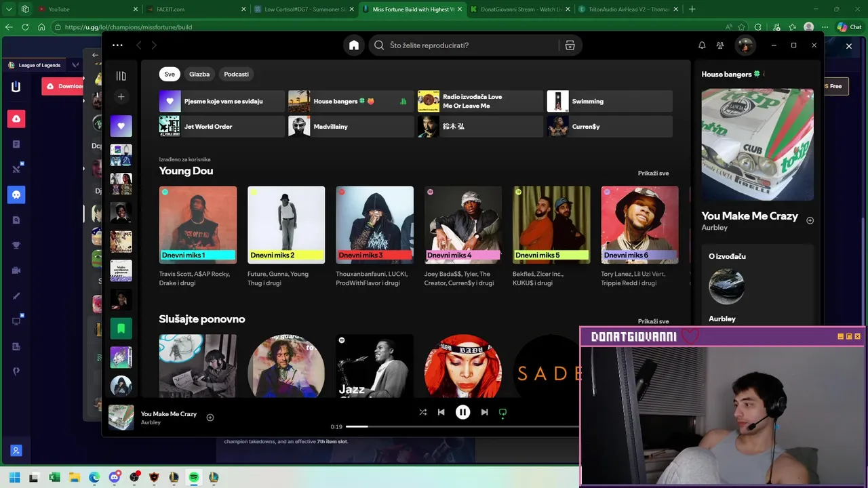
Task: Select the Glazba filter chip
Action: click(x=199, y=74)
